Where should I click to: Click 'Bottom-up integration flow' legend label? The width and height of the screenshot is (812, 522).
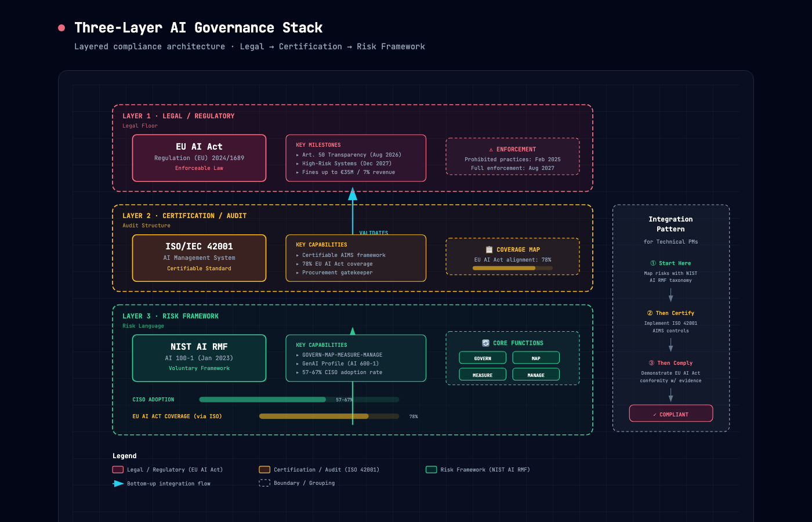(169, 484)
